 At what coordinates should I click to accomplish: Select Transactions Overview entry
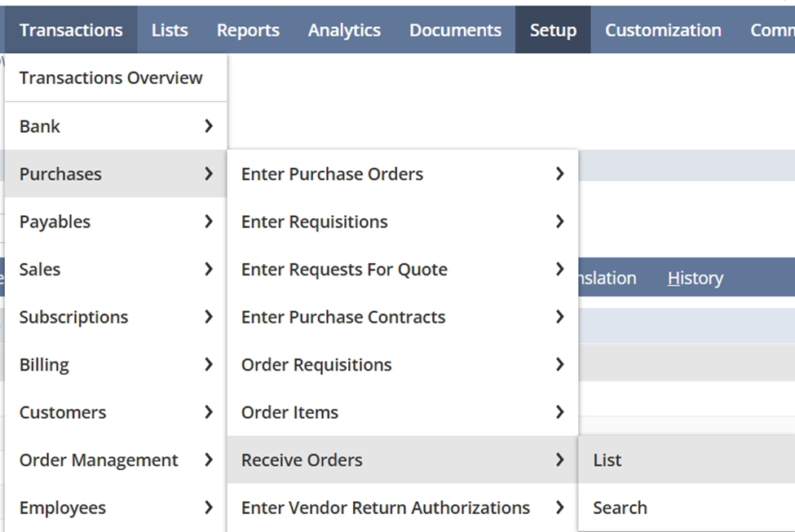(111, 78)
